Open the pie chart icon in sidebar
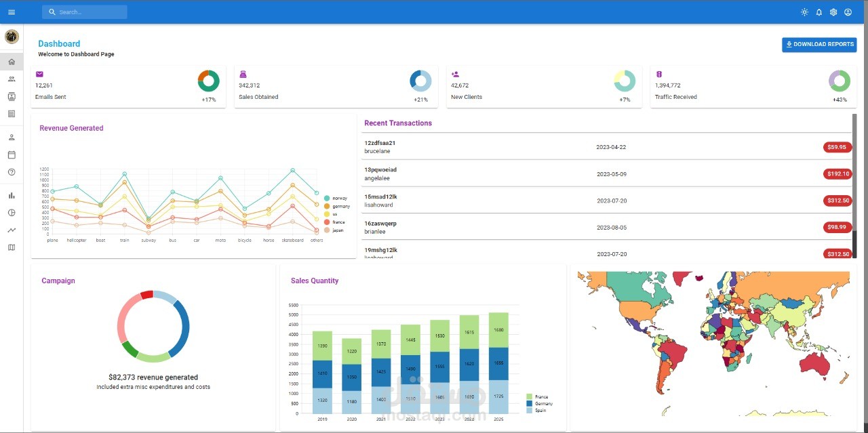 tap(11, 213)
